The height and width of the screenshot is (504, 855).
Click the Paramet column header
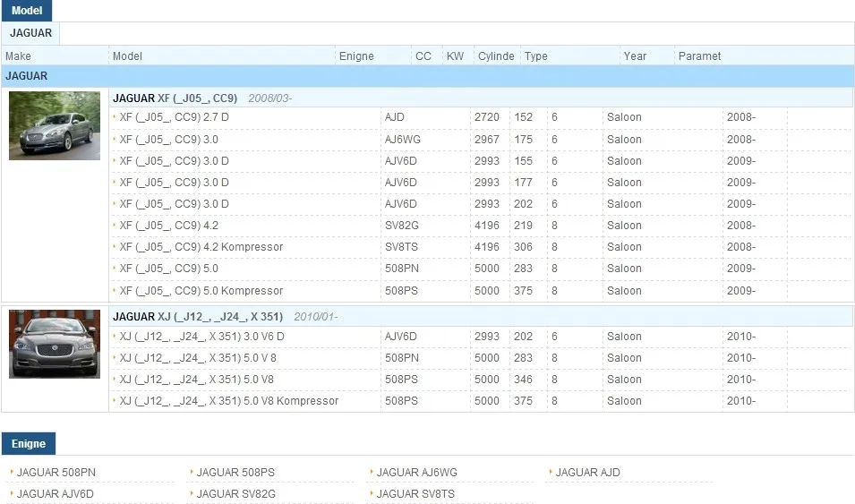699,56
